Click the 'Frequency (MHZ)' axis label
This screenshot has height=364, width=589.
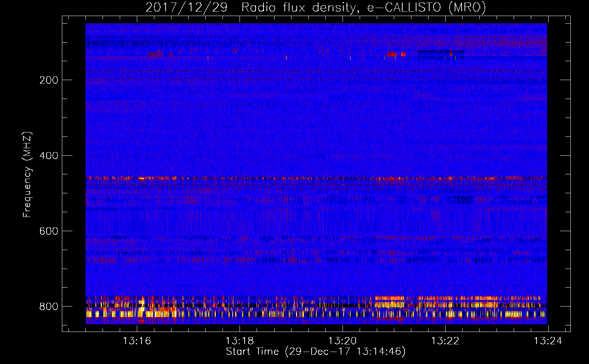click(x=27, y=175)
